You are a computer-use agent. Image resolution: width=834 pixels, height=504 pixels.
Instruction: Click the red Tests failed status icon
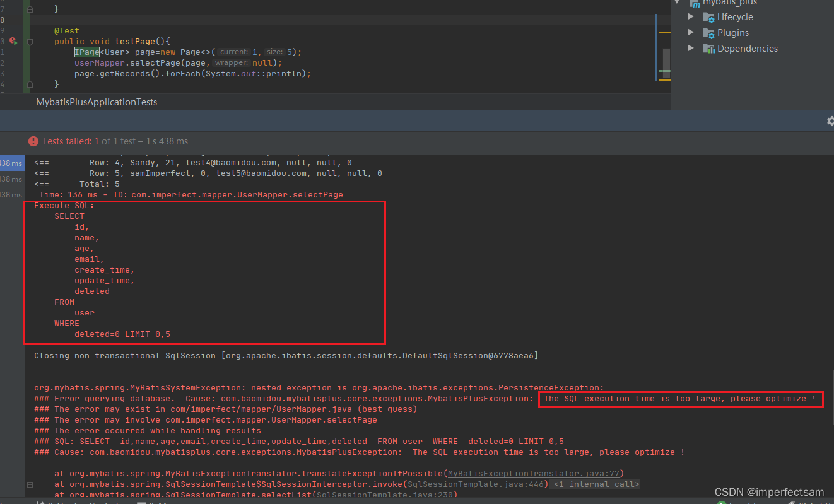click(33, 141)
